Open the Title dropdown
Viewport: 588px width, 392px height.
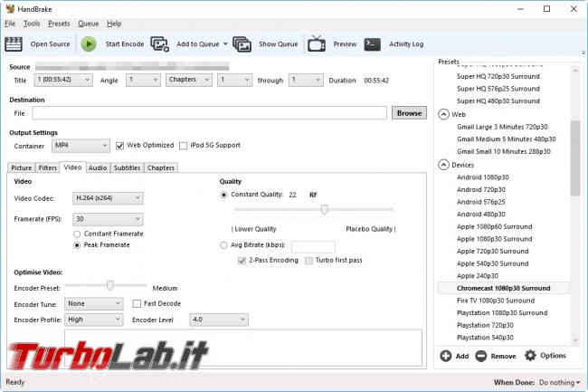(63, 80)
